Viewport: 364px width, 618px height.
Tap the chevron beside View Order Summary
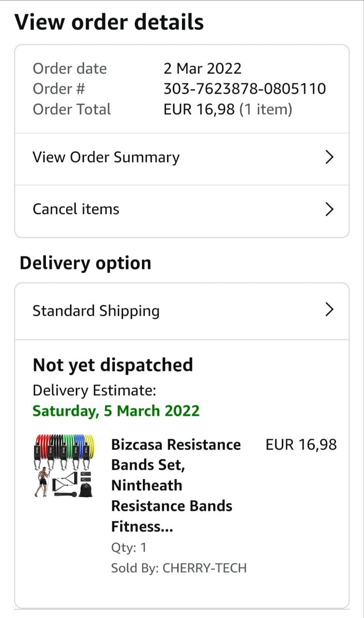(x=329, y=157)
